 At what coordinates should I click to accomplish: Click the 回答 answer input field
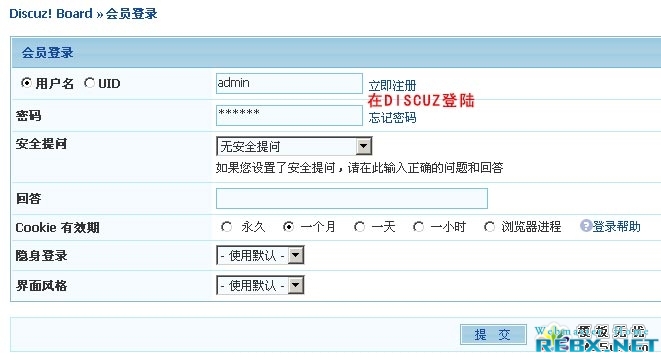click(352, 199)
